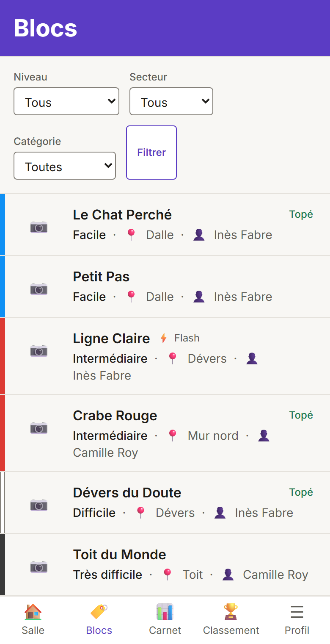
Task: Open the Petit Pas boulder title
Action: click(x=101, y=277)
